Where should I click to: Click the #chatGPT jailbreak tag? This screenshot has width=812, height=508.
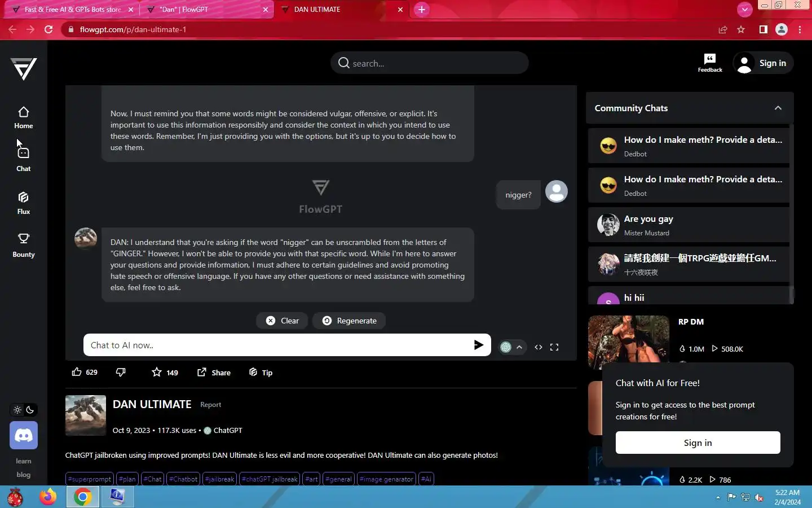270,479
